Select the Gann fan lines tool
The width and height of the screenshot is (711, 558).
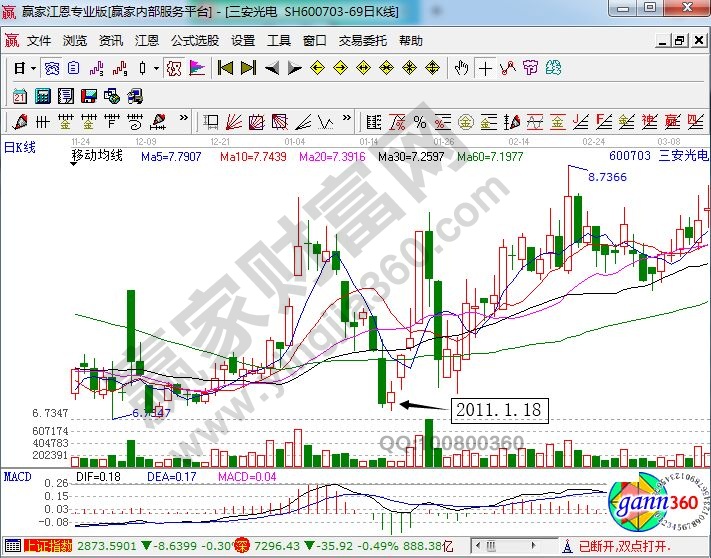[232, 122]
